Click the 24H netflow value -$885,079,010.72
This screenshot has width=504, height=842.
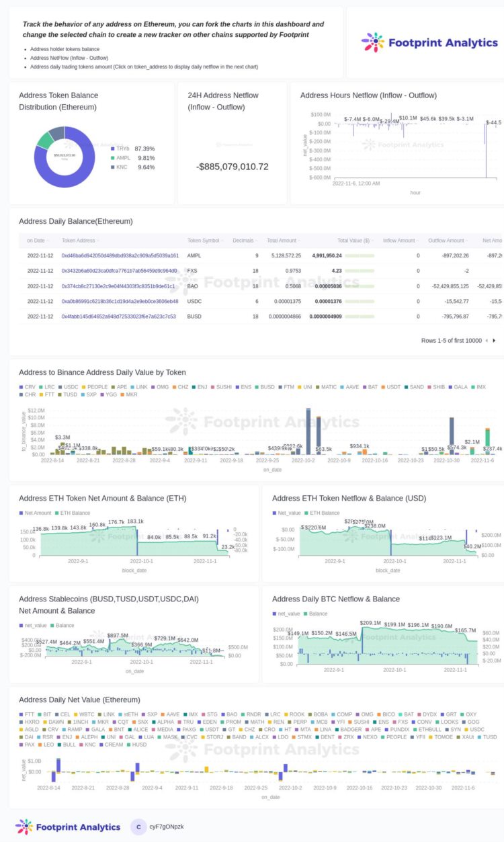pos(233,167)
